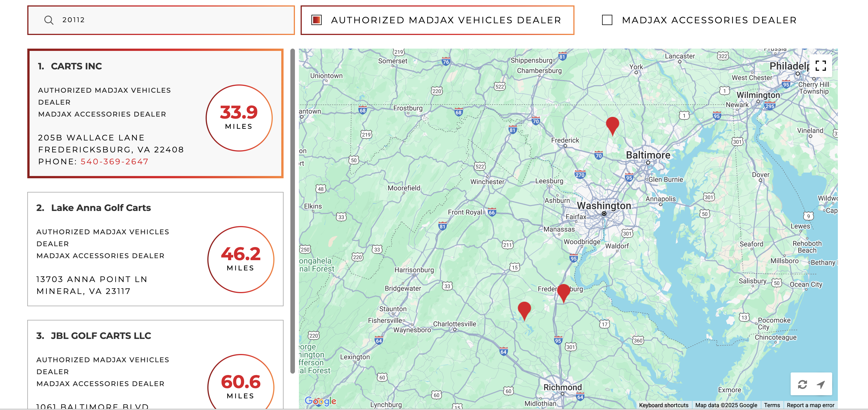
Task: Click the Dover map label
Action: (x=760, y=175)
